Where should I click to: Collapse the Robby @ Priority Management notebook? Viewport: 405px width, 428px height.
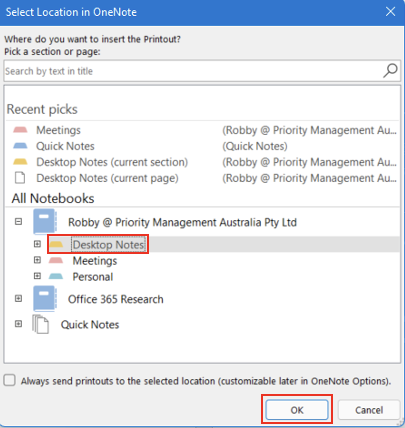[x=18, y=221]
